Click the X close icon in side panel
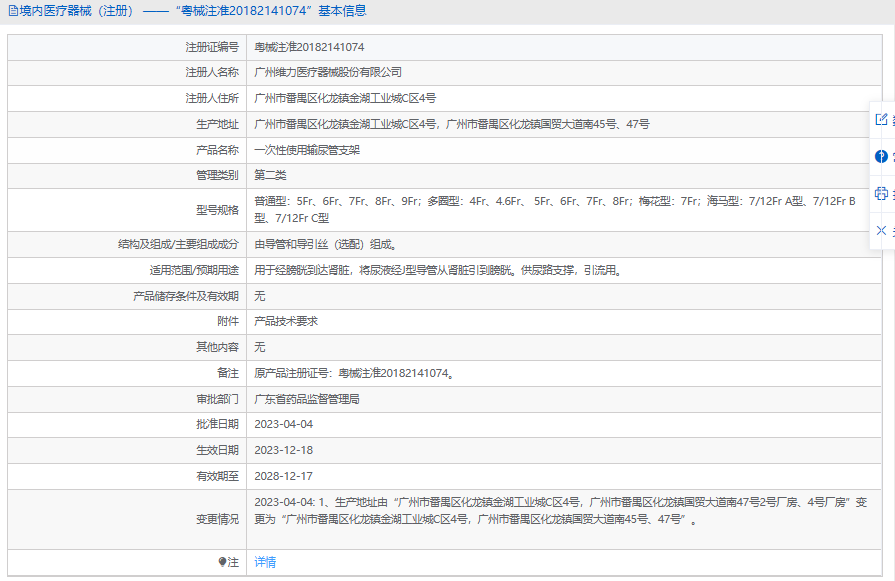Image resolution: width=895 pixels, height=581 pixels. click(881, 231)
